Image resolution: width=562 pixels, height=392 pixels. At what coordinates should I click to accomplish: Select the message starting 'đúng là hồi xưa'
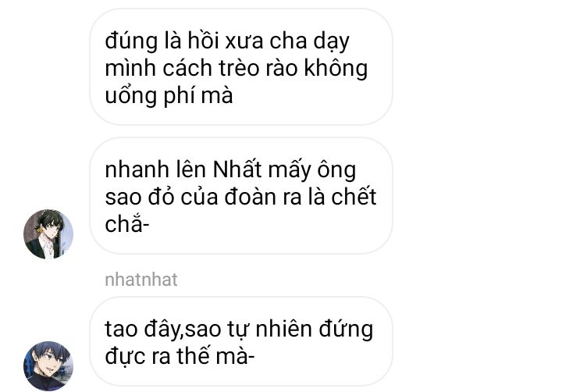pos(241,67)
